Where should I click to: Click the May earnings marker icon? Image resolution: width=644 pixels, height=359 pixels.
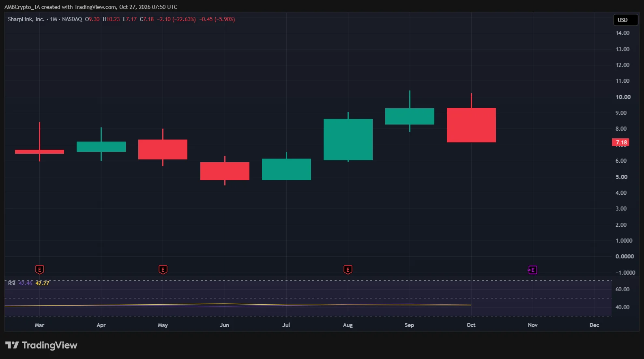pyautogui.click(x=163, y=270)
